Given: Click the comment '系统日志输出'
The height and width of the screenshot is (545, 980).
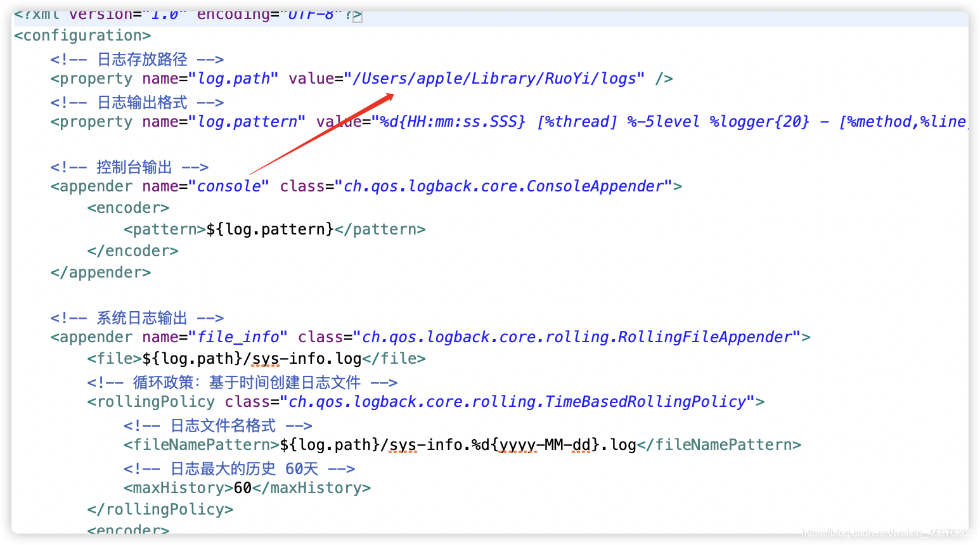Looking at the screenshot, I should click(x=137, y=318).
